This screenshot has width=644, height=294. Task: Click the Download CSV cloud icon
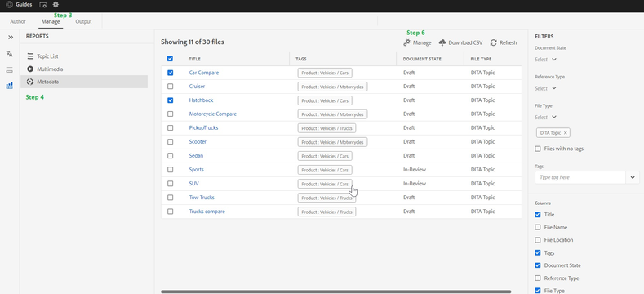pyautogui.click(x=442, y=42)
